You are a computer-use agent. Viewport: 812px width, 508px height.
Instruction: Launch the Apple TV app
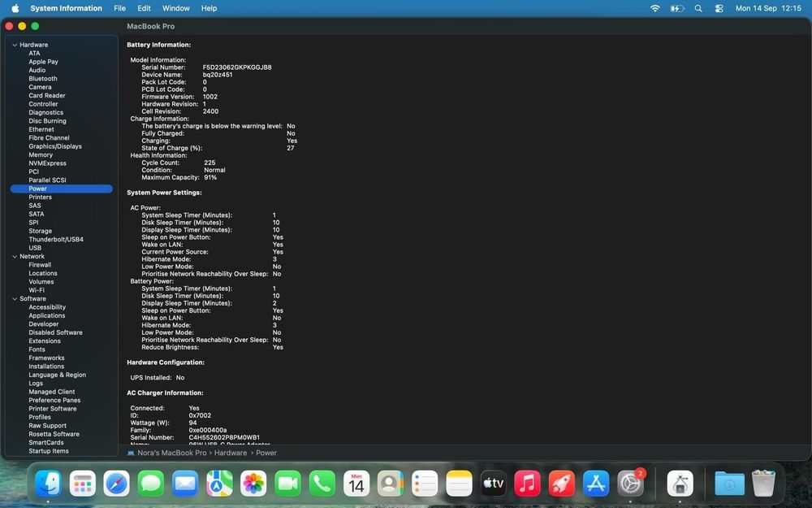[x=493, y=483]
